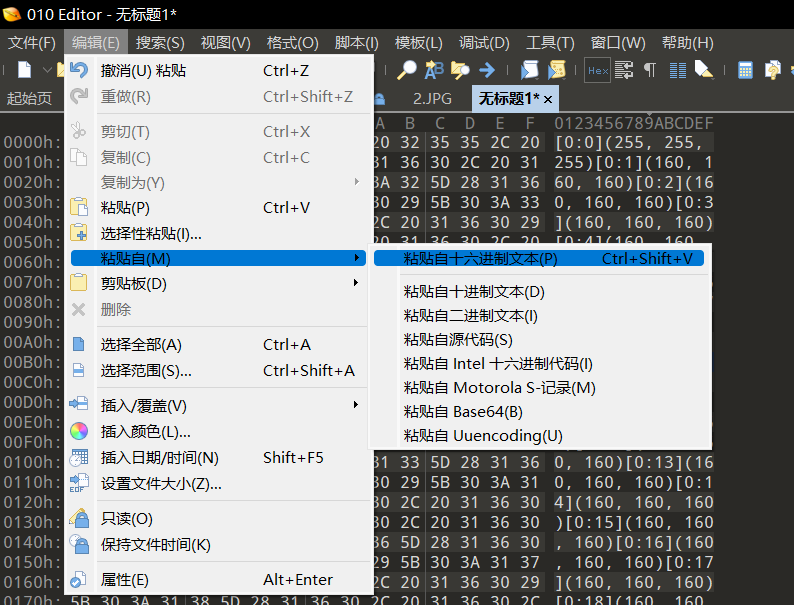
Task: Click the Compare Files toolbar icon
Action: 773,70
